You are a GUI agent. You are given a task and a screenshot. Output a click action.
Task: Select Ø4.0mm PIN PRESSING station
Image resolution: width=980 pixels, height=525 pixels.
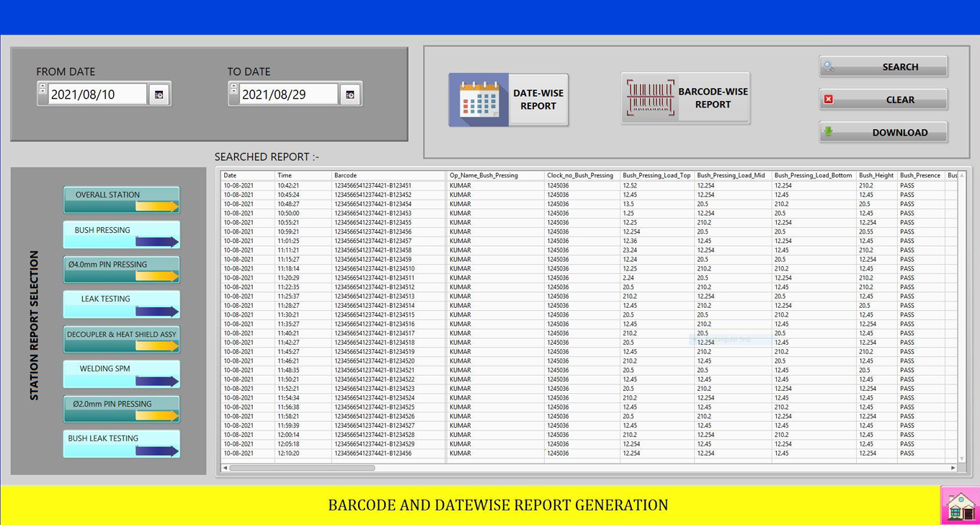point(121,270)
